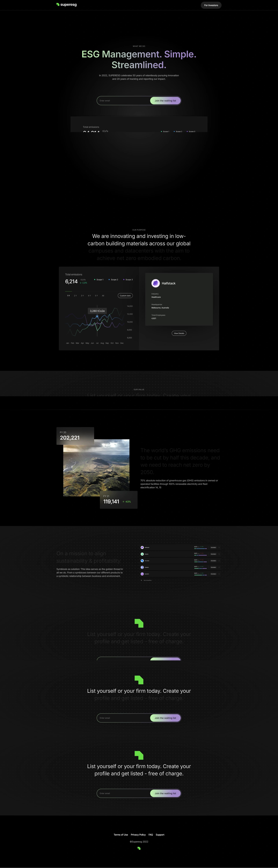
Task: Select the 1 Y time range tab
Action: tap(68, 295)
